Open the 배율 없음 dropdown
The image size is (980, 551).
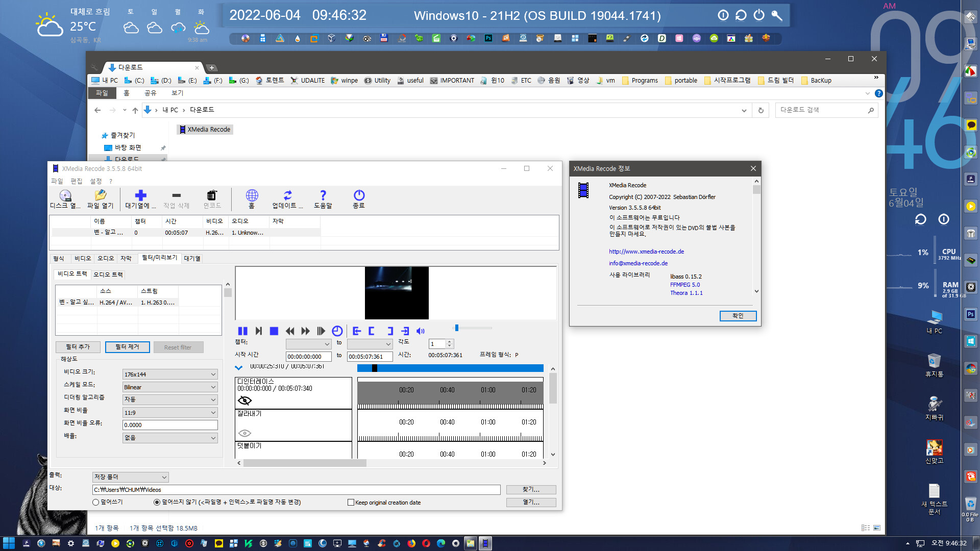coord(170,438)
